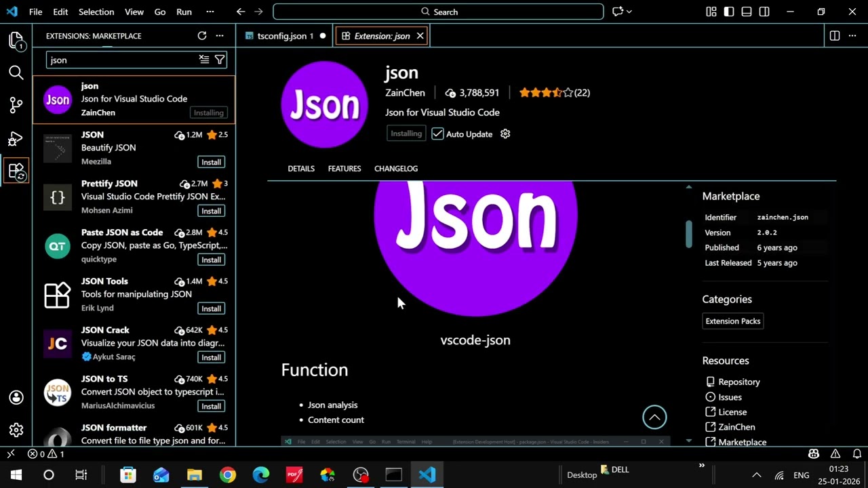
Task: Go back using the navigation arrow
Action: click(241, 12)
